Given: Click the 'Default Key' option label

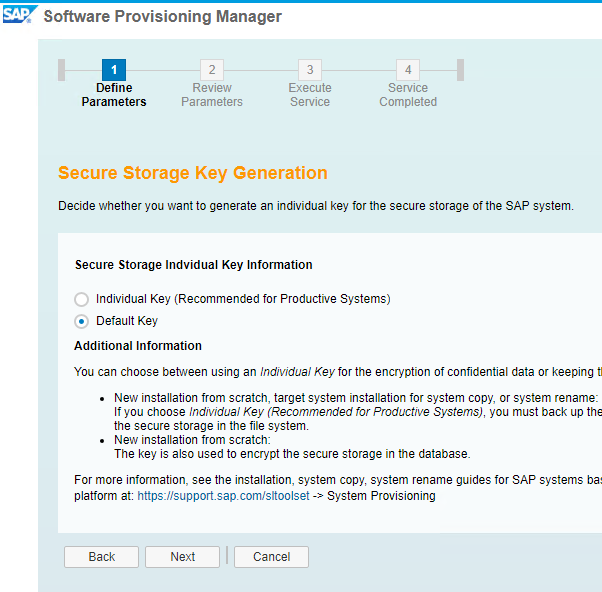Looking at the screenshot, I should coord(127,321).
